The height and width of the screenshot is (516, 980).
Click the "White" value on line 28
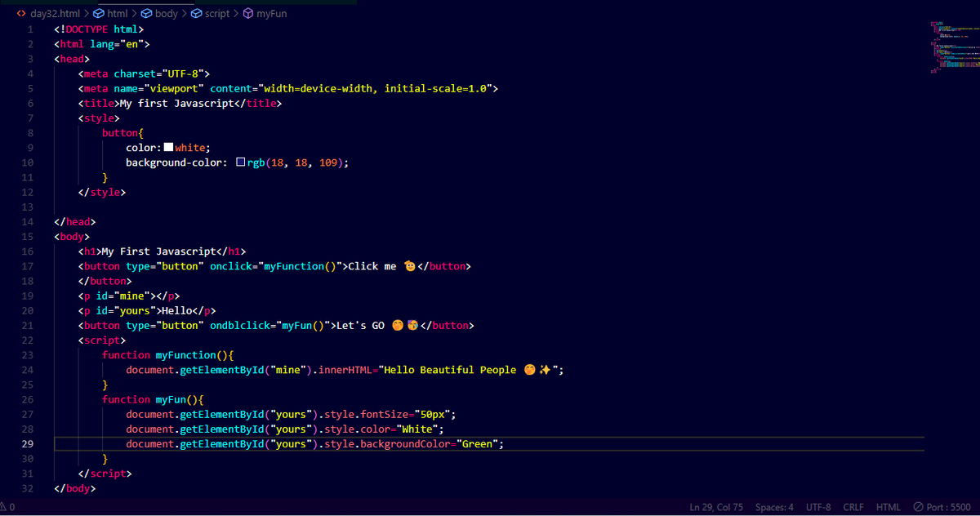[x=416, y=429]
